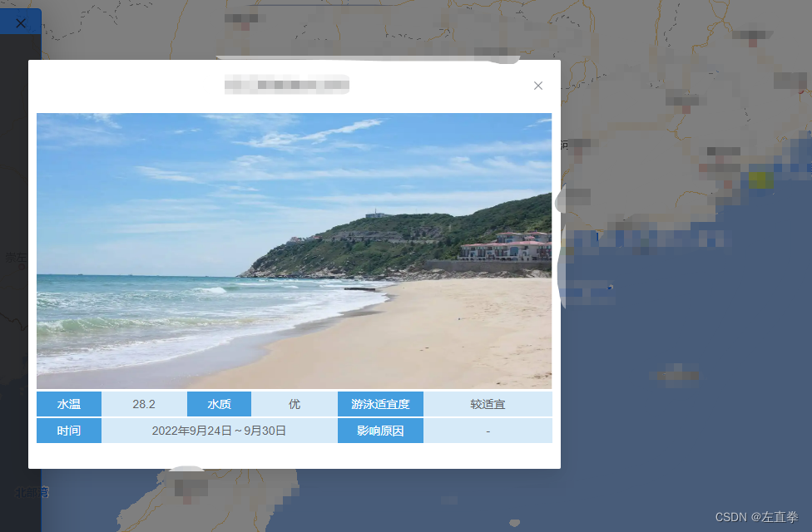Select the suitability value 较适宜
This screenshot has width=812, height=532.
pyautogui.click(x=488, y=404)
